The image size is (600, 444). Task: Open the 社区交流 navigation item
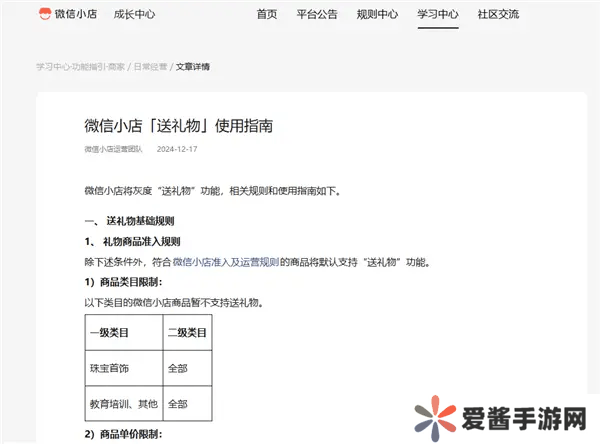[499, 14]
